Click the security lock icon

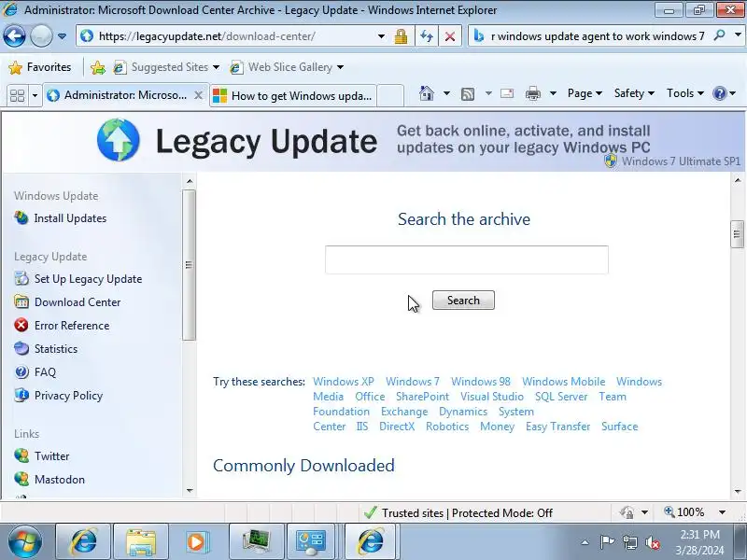(401, 36)
